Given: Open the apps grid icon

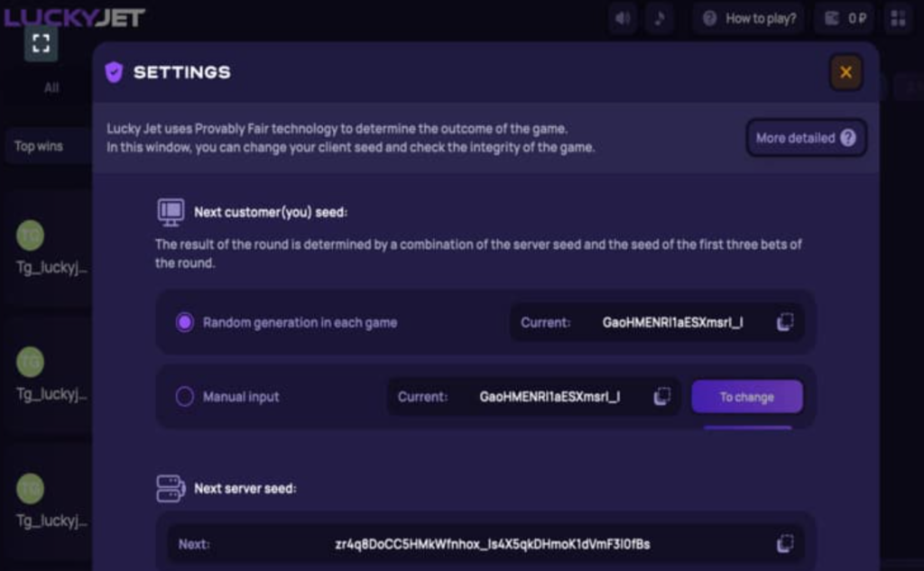Looking at the screenshot, I should [898, 18].
